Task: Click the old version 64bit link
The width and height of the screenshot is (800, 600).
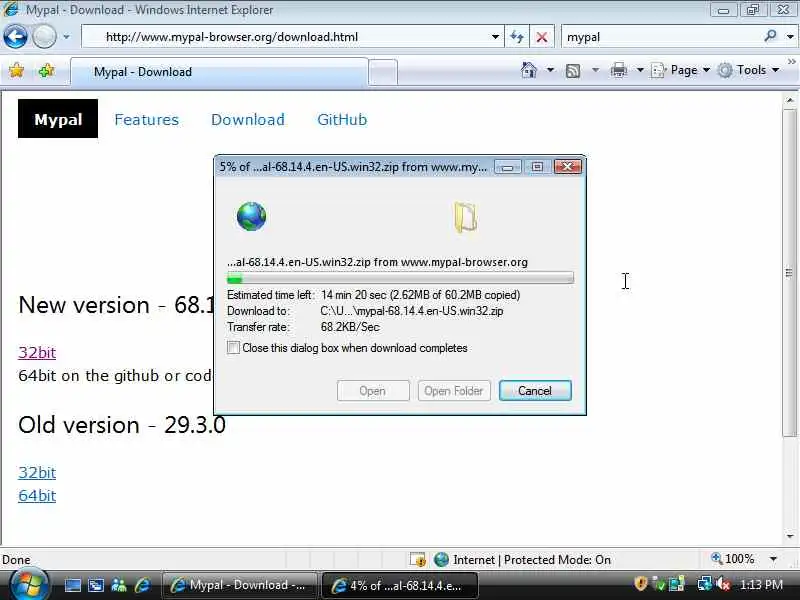Action: coord(37,495)
